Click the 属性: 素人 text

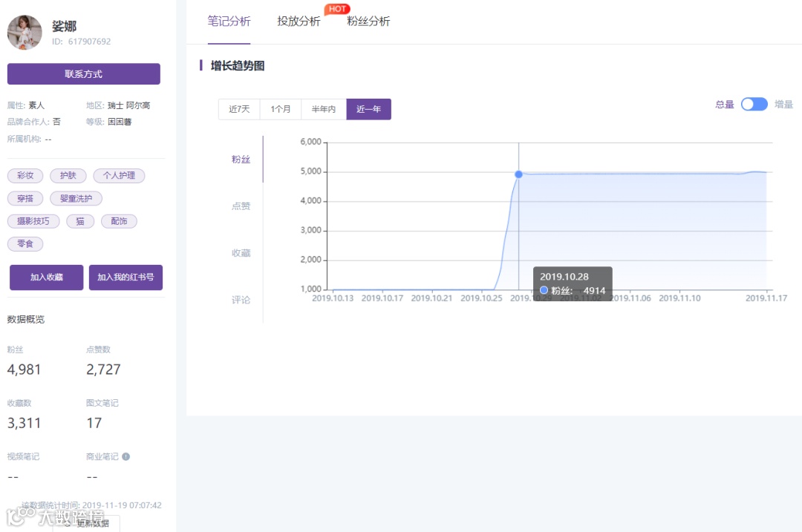coord(26,106)
